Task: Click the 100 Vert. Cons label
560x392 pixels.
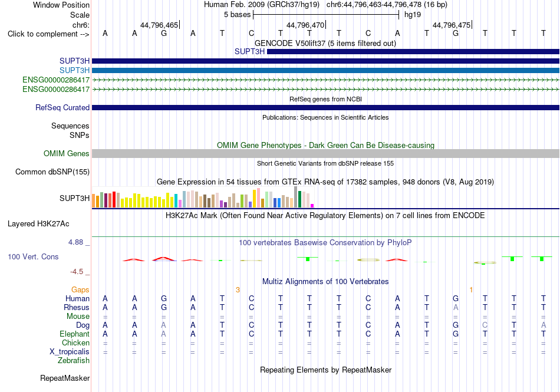Action: [x=33, y=256]
